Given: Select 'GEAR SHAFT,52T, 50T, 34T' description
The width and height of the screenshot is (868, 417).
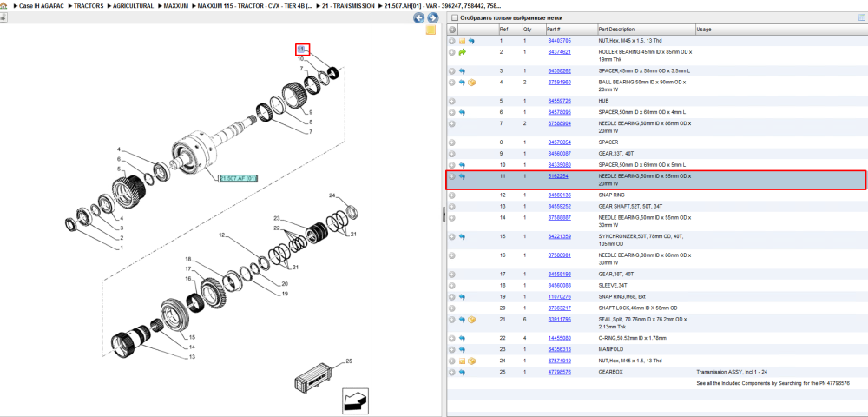Looking at the screenshot, I should coord(630,207).
